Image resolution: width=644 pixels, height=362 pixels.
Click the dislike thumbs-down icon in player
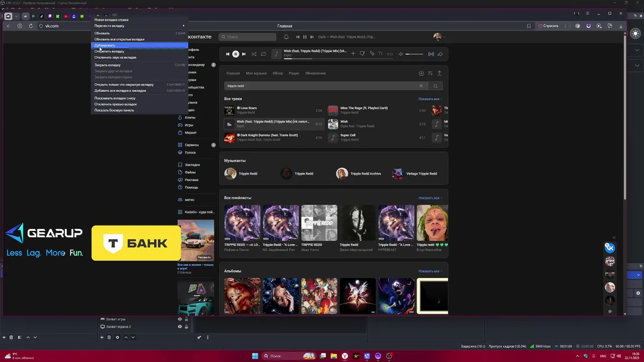pyautogui.click(x=362, y=54)
